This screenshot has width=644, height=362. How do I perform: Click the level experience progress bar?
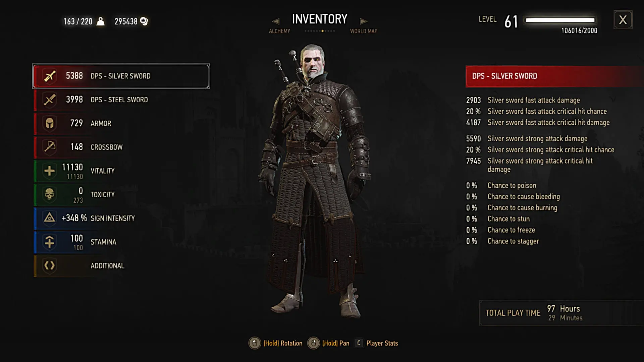pyautogui.click(x=560, y=20)
